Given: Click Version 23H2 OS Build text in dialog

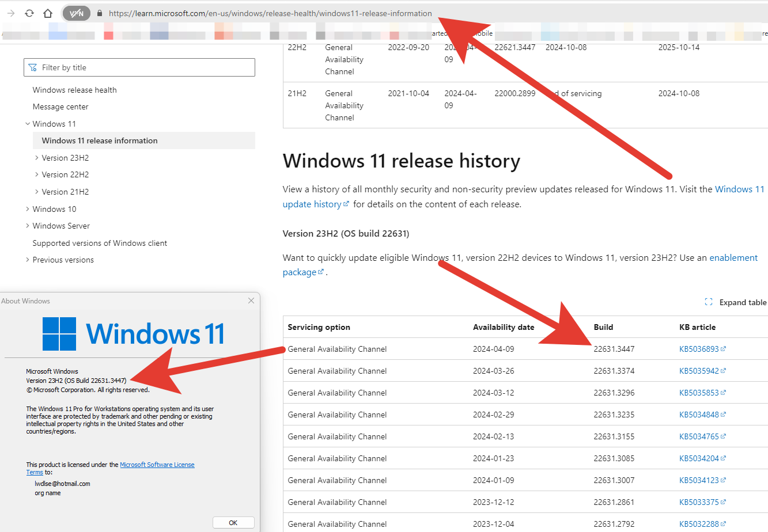Looking at the screenshot, I should coord(76,381).
